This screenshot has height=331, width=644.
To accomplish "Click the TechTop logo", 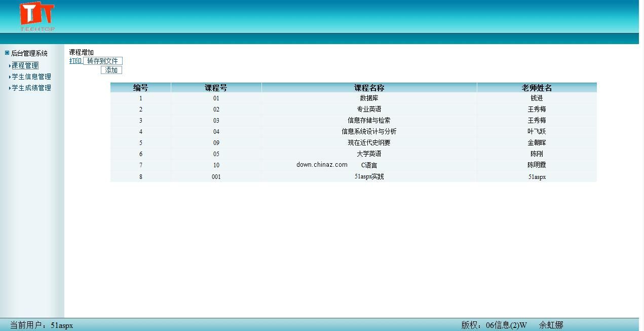I will [x=37, y=17].
